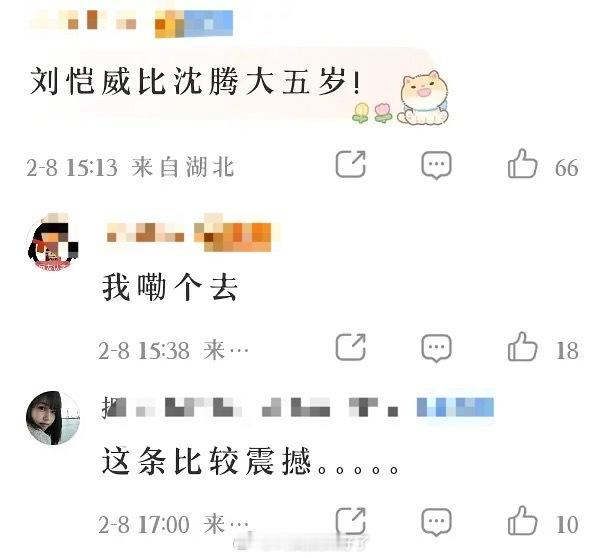Open blurred username above 我嘞个去
The height and width of the screenshot is (558, 606).
click(x=145, y=233)
